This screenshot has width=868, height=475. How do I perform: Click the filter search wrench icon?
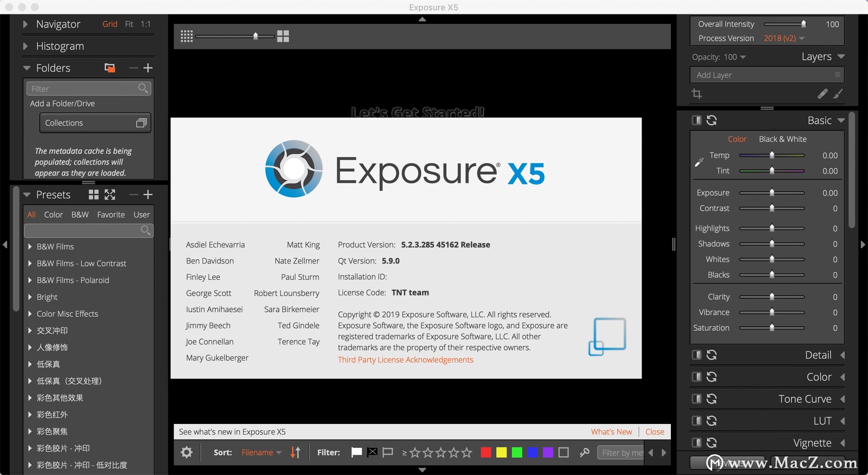585,452
